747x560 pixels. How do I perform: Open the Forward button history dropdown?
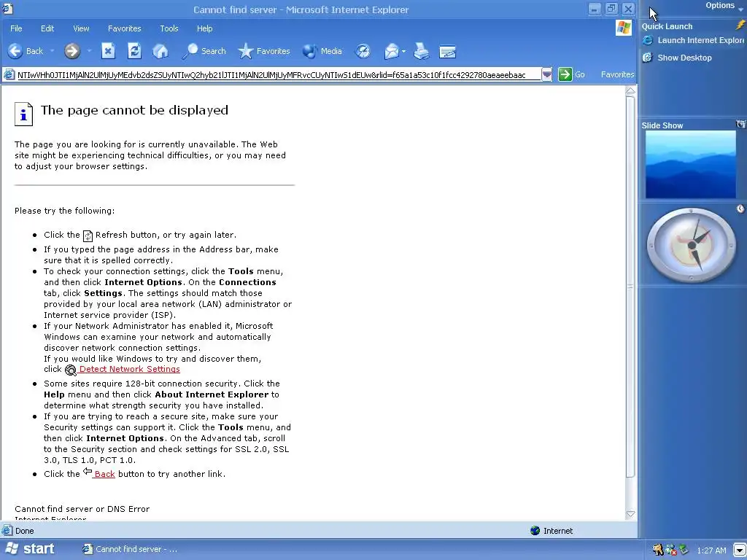pyautogui.click(x=88, y=51)
